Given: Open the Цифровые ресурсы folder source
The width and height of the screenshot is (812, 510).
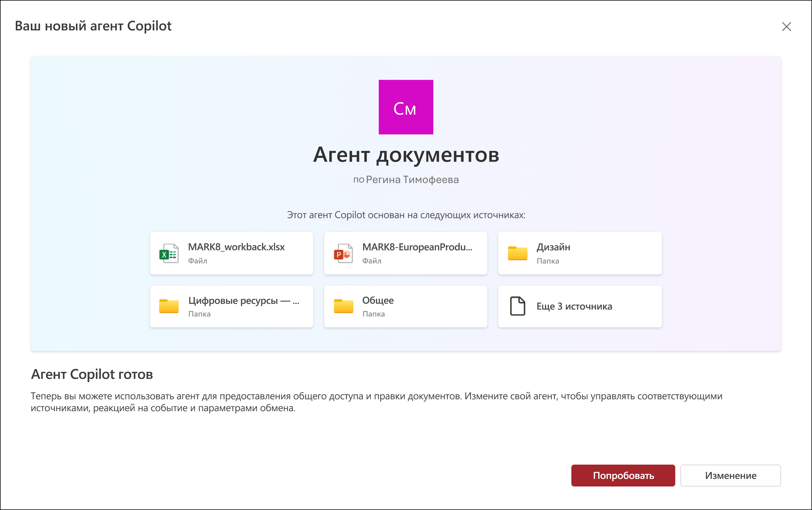Looking at the screenshot, I should pyautogui.click(x=231, y=306).
